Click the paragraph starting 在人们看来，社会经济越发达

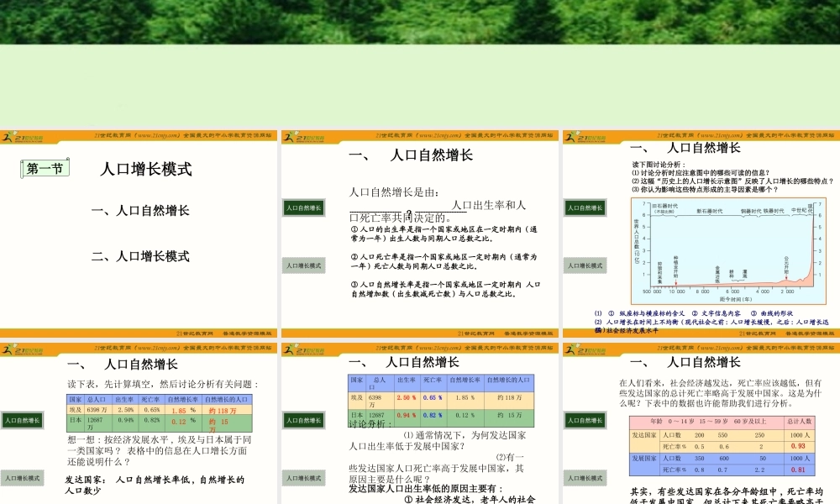coord(721,393)
